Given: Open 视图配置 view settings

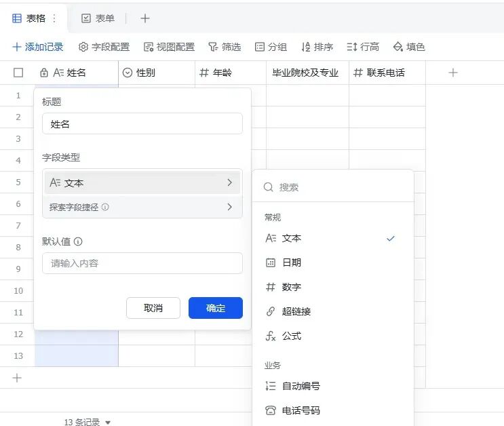Looking at the screenshot, I should pos(169,47).
